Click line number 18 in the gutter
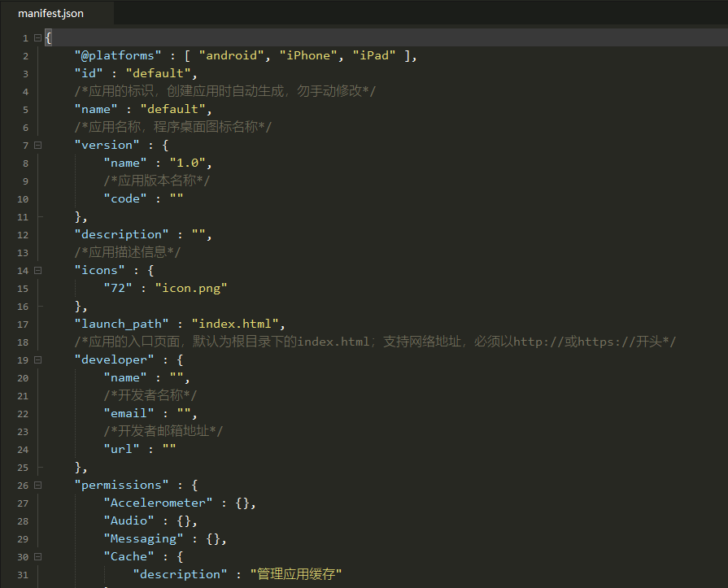The height and width of the screenshot is (588, 728). 23,342
